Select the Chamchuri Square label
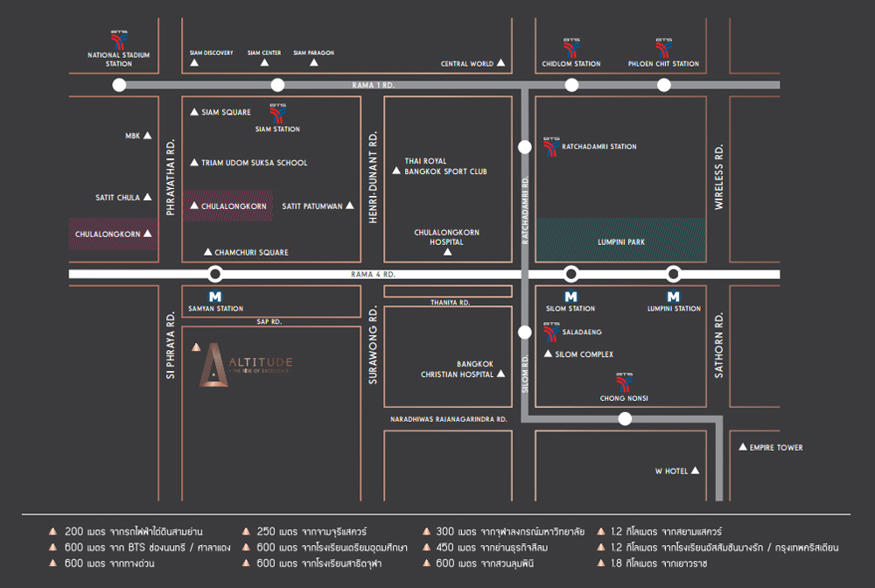This screenshot has width=875, height=588. [251, 252]
